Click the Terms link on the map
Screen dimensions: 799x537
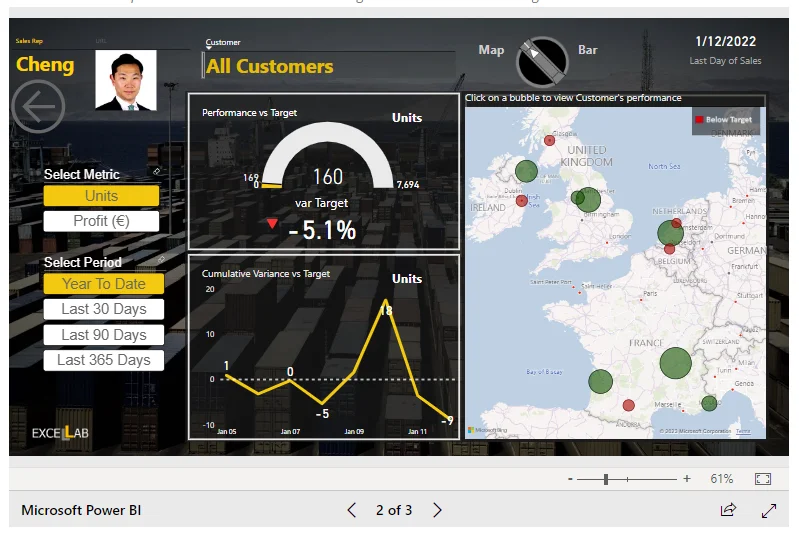pyautogui.click(x=743, y=431)
